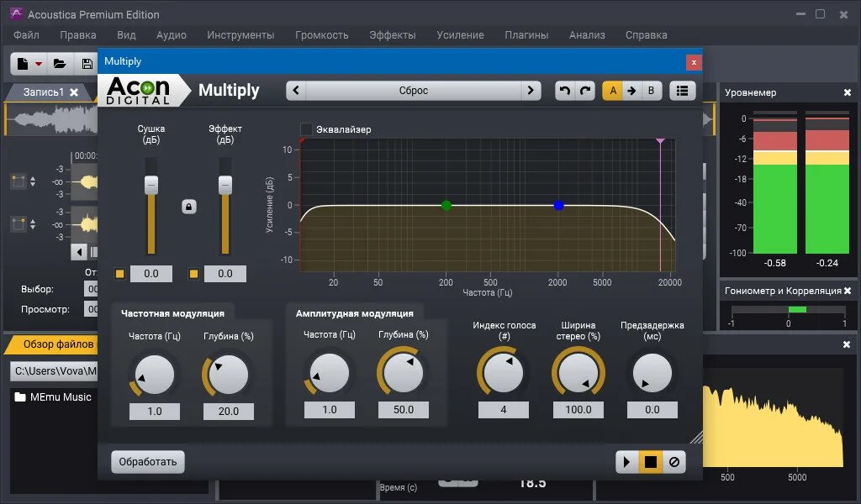The width and height of the screenshot is (861, 504).
Task: Click the amplitude modulation Частота knob
Action: point(329,373)
